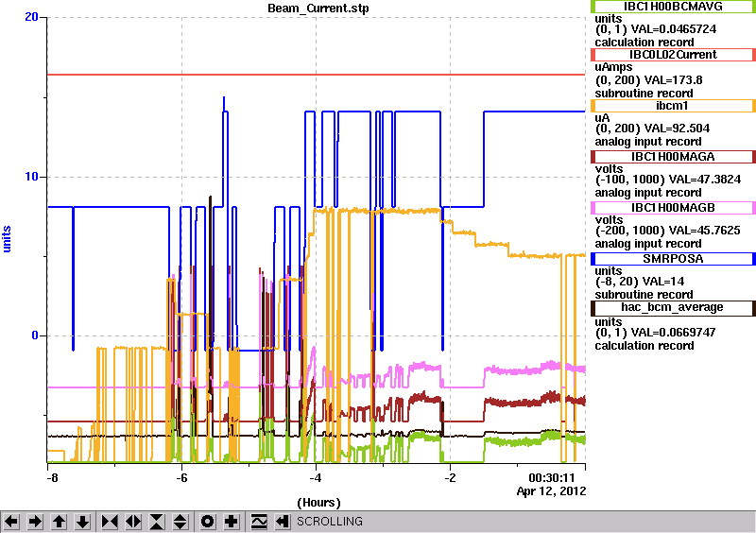Select the IBC1H00MAGB curve legend label
Viewport: 756px width, 533px height.
[x=673, y=208]
